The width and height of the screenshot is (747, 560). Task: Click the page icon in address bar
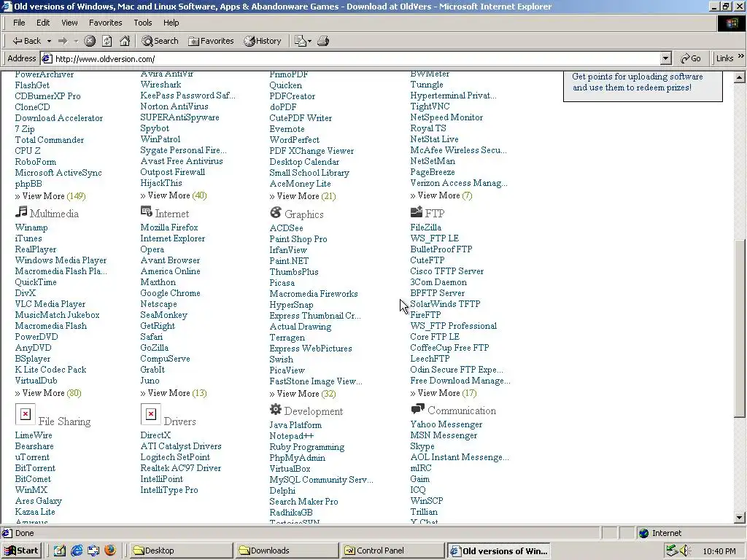tap(47, 58)
